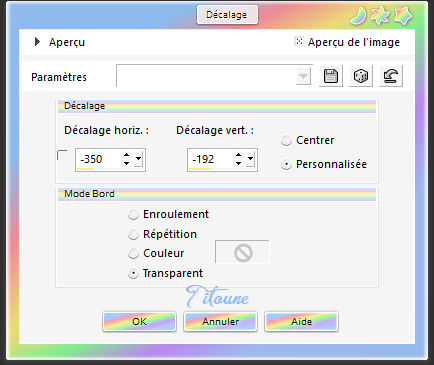Choose the Couleur edge mode

(133, 254)
